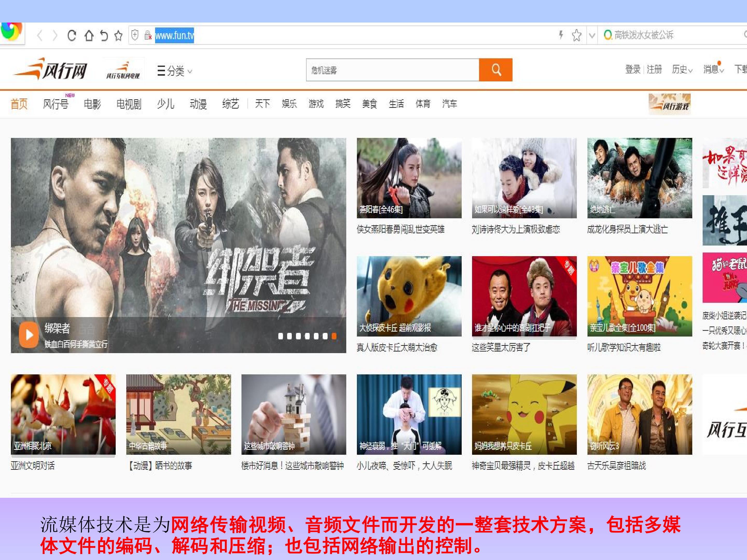This screenshot has height=560, width=747.
Task: Select the fourth carousel indicator dot
Action: pyautogui.click(x=307, y=336)
